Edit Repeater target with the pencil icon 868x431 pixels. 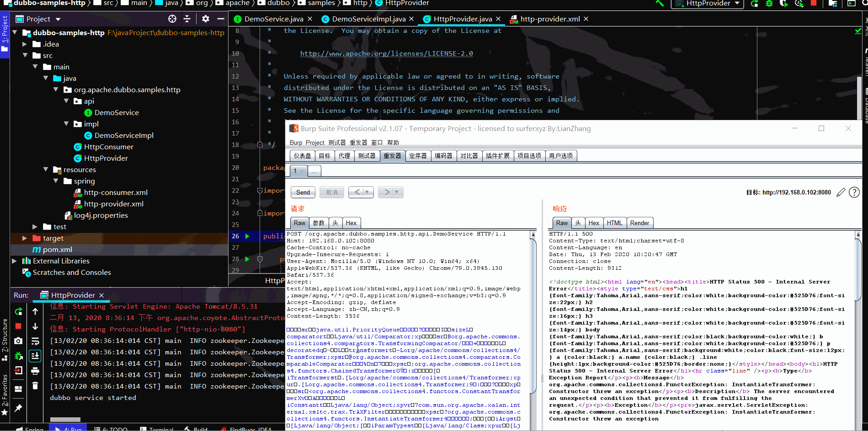[841, 192]
